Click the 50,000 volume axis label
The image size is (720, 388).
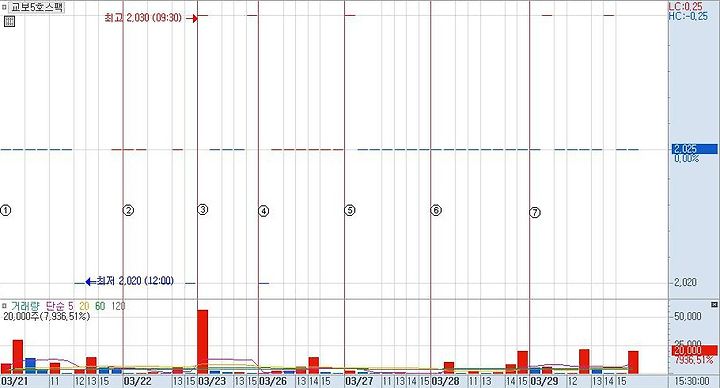pos(687,316)
